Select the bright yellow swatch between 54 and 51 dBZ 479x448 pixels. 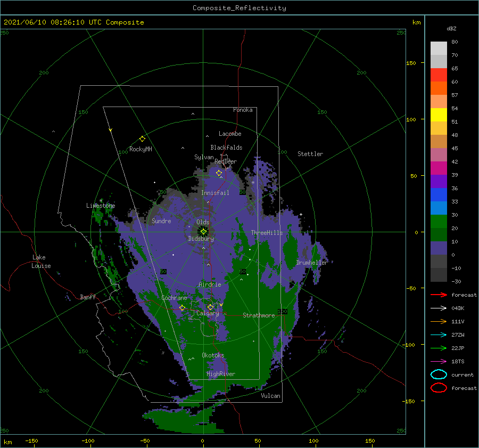pos(439,115)
